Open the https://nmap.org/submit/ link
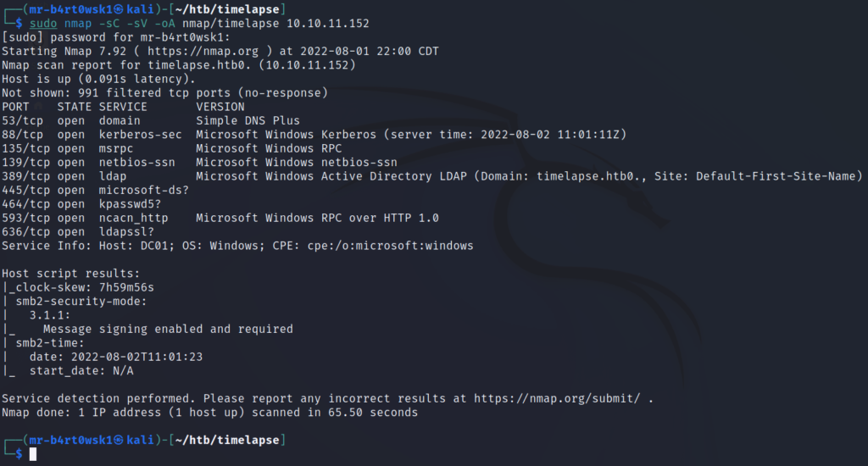 coord(557,398)
